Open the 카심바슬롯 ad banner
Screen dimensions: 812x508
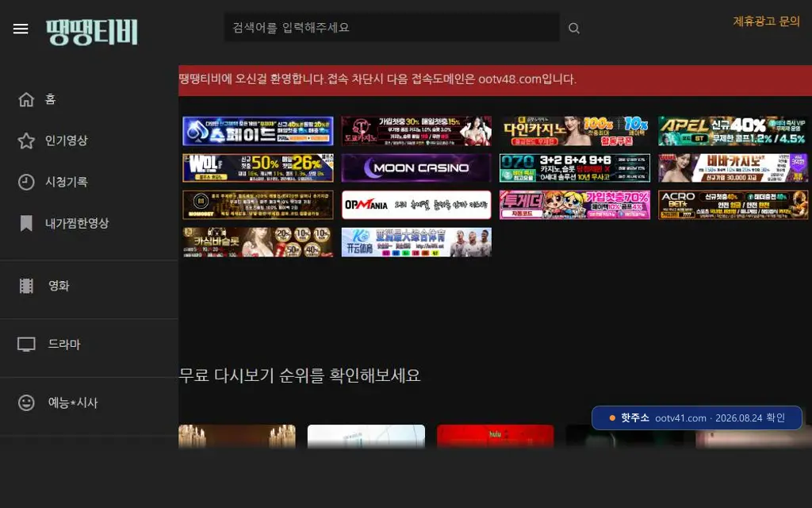point(258,242)
